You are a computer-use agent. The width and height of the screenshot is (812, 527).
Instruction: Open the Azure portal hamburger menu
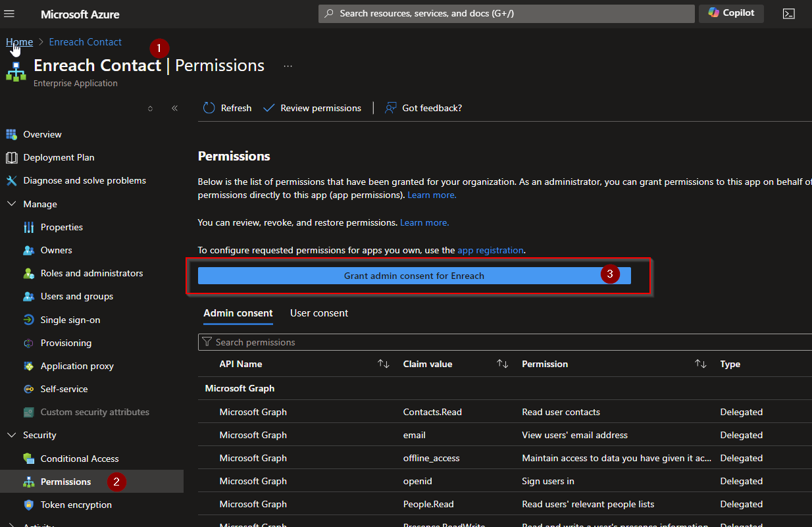(9, 14)
